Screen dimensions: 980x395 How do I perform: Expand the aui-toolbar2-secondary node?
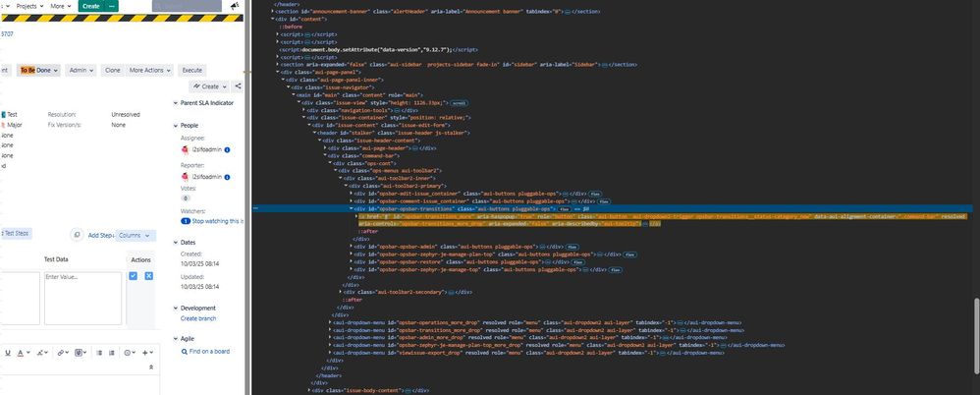(x=341, y=292)
